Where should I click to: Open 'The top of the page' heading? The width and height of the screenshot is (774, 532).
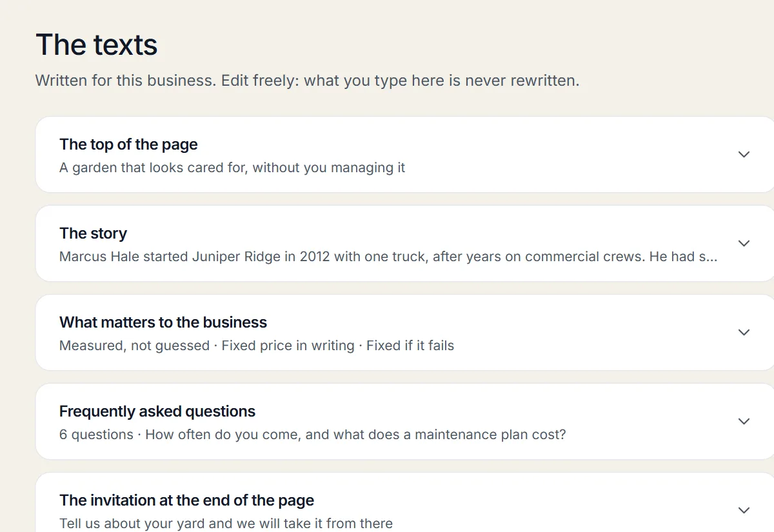point(128,144)
